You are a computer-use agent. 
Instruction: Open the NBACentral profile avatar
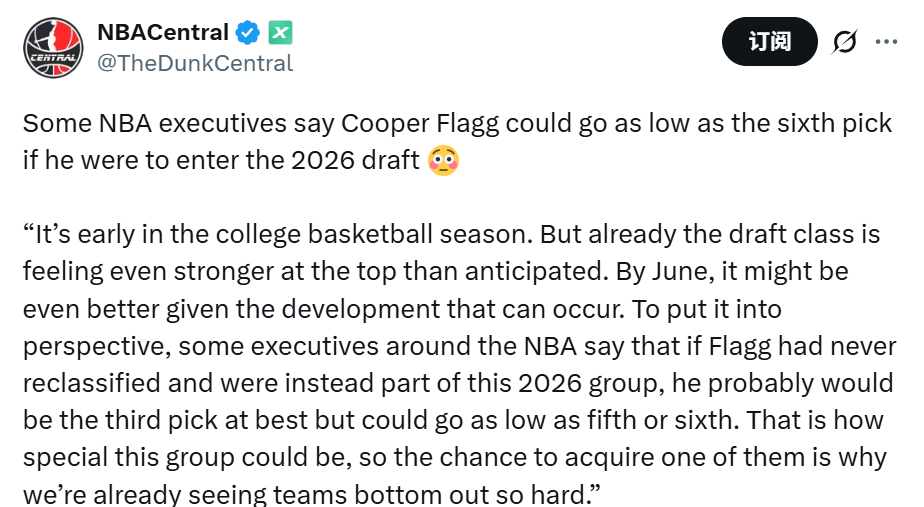click(53, 47)
